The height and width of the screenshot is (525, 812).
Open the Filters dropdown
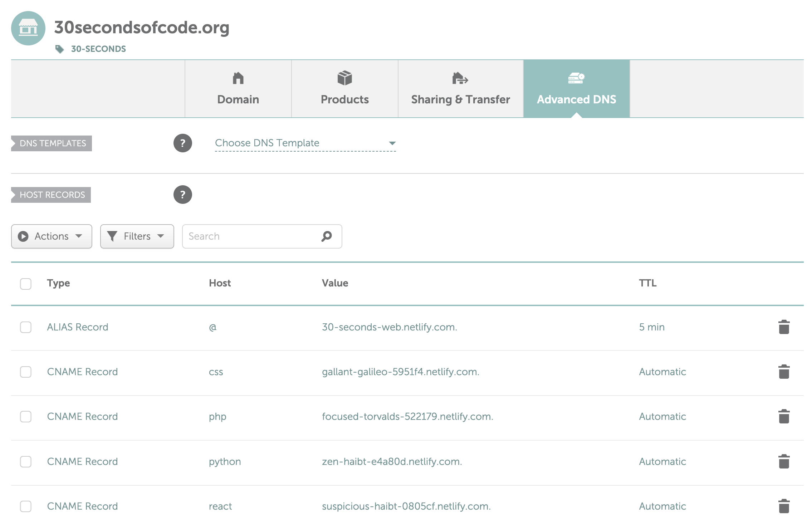[137, 236]
